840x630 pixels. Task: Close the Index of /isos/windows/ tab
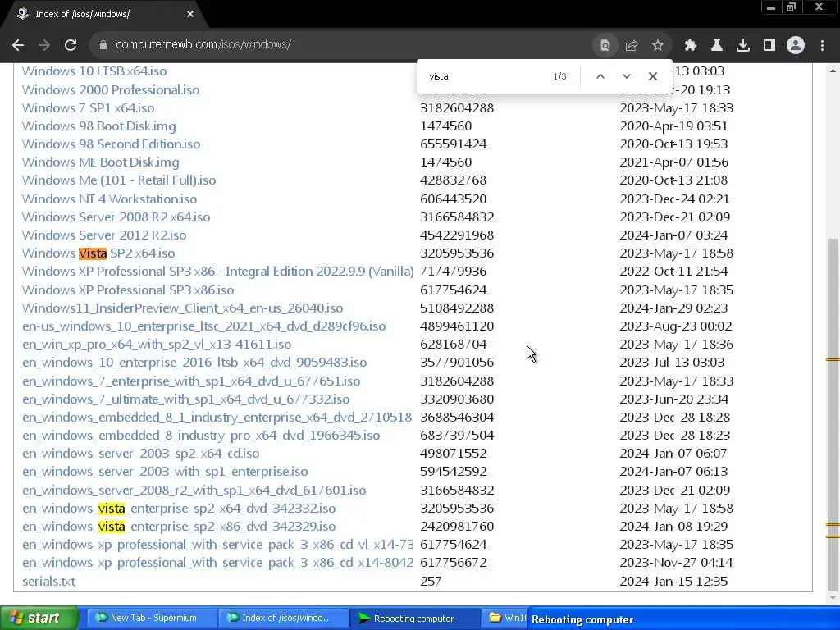[x=190, y=15]
